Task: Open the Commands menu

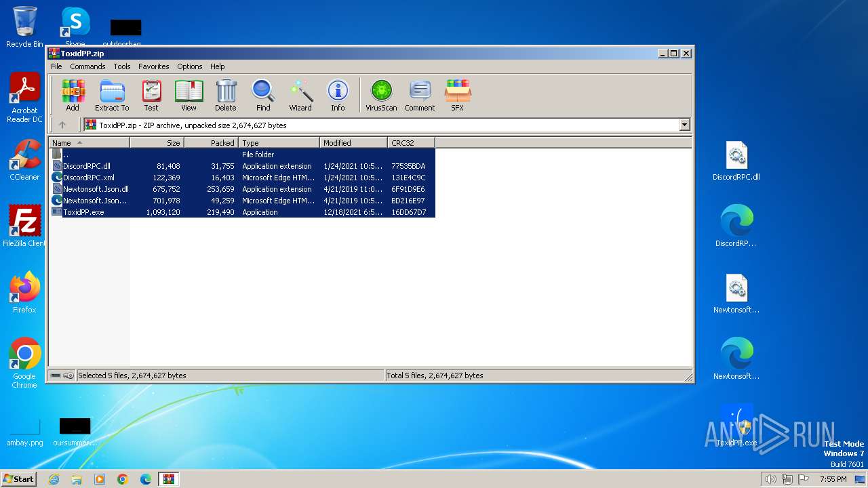Action: [x=87, y=66]
